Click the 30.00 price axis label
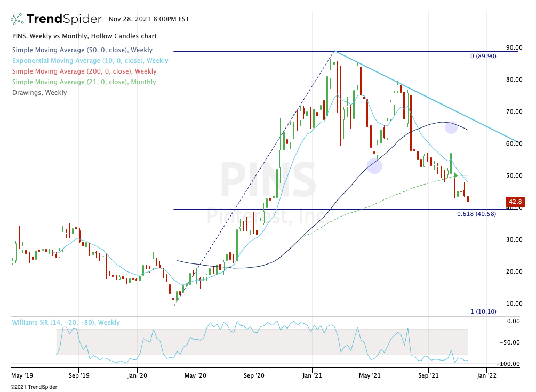The image size is (536, 392). (x=514, y=239)
